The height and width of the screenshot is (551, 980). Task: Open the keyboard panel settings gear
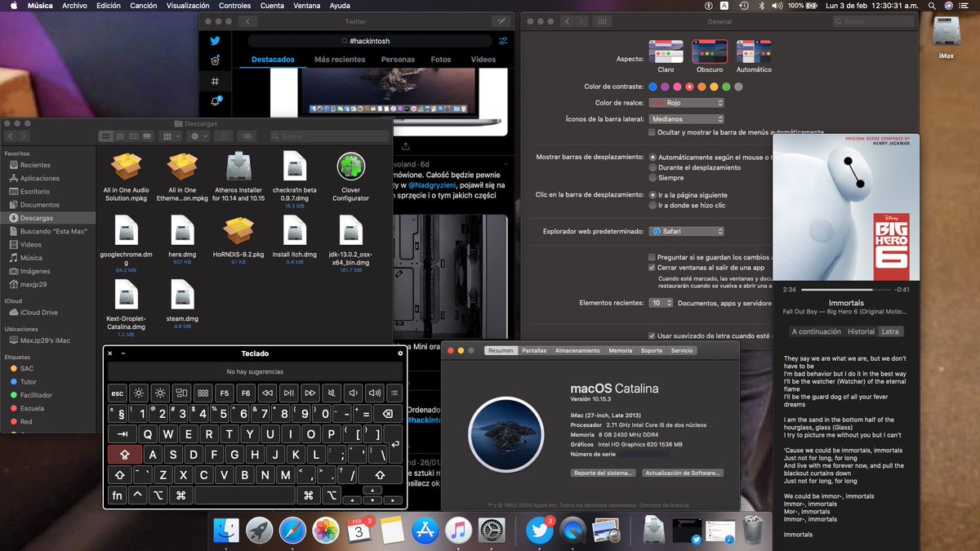[400, 353]
